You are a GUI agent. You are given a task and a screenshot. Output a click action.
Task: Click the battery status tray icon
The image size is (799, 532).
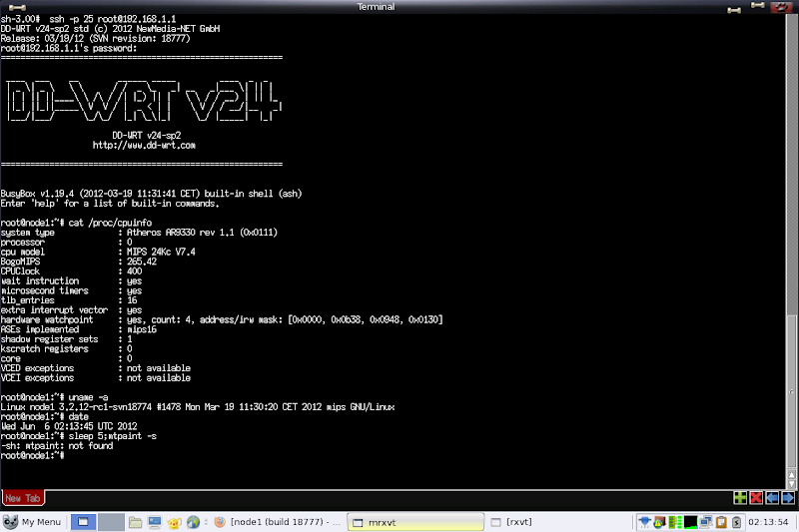coord(736,522)
